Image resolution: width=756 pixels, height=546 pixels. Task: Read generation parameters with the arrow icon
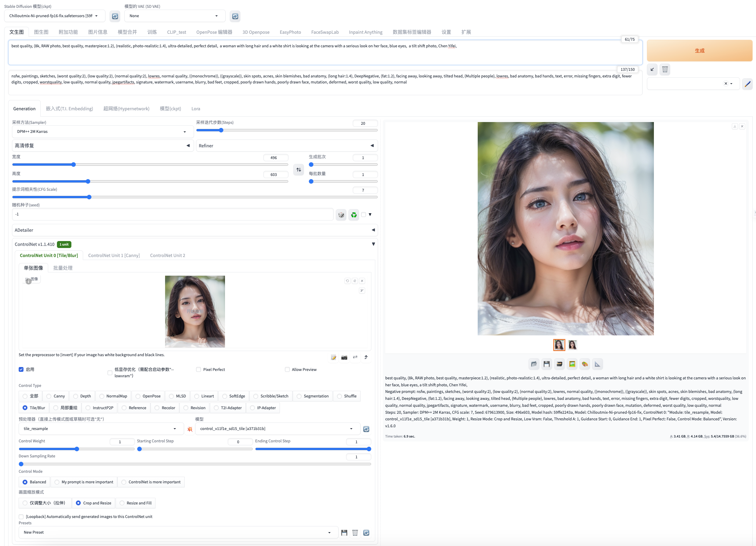652,69
